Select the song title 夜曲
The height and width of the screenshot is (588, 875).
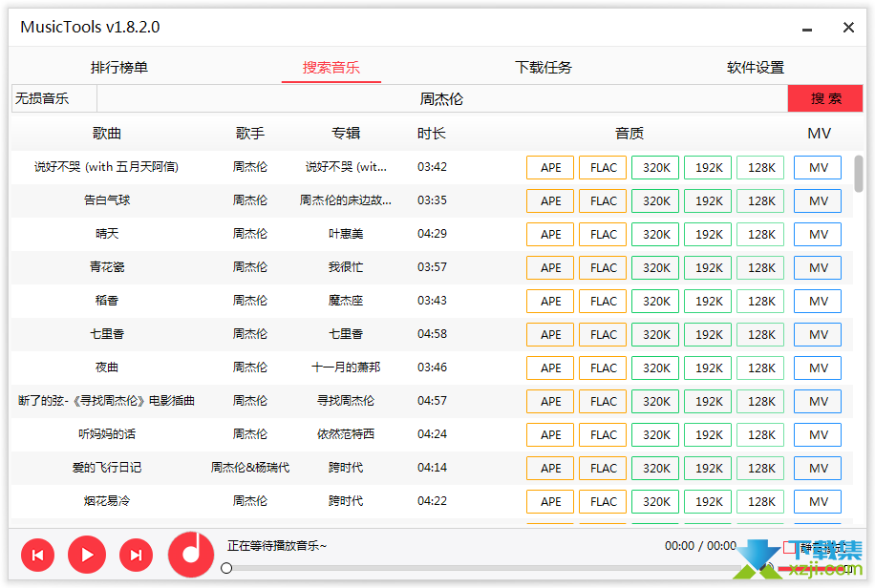(107, 367)
